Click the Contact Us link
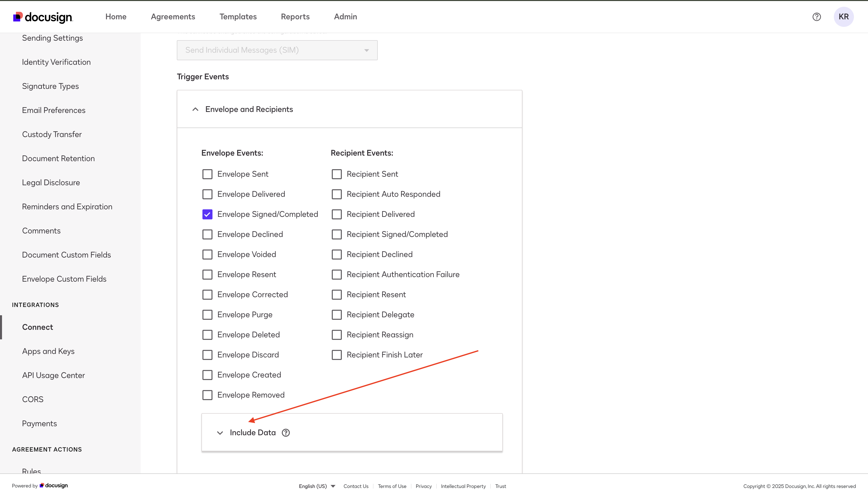Screen dimensions: 868x499 click(356, 486)
